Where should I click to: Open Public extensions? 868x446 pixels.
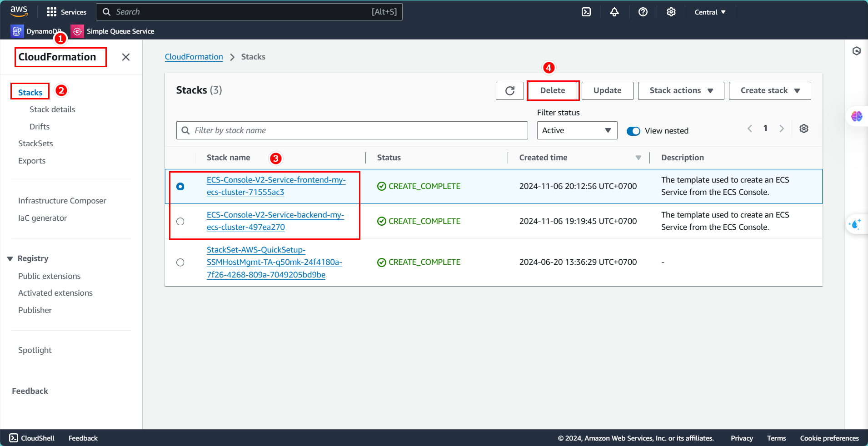point(49,276)
